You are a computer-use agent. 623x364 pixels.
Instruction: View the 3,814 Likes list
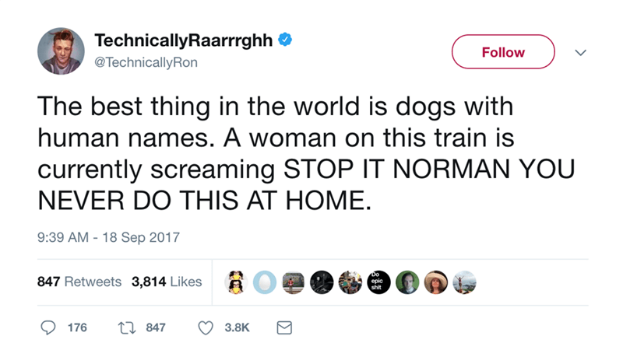pyautogui.click(x=167, y=282)
